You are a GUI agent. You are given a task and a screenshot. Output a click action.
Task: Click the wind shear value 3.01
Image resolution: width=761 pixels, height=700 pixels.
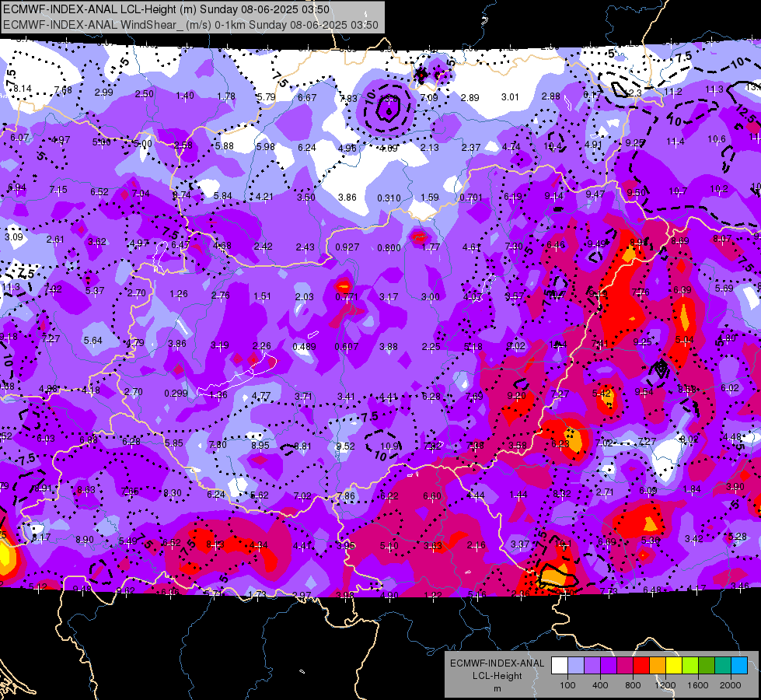click(x=510, y=97)
